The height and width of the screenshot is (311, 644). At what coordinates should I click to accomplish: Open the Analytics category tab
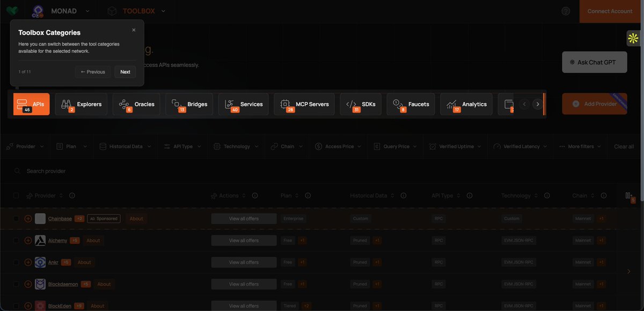click(466, 104)
